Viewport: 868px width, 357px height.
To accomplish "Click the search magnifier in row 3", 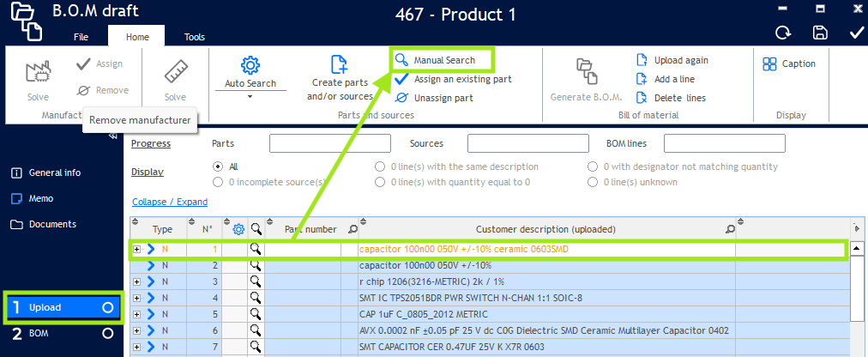I will [255, 281].
